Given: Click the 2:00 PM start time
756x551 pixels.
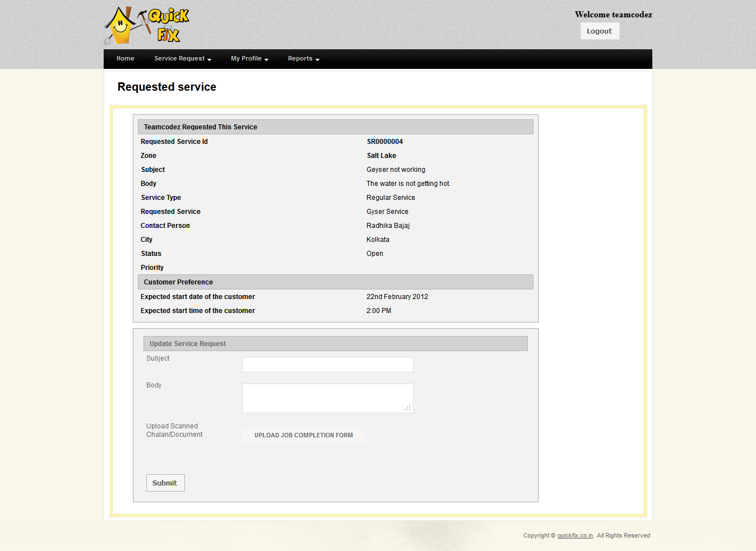Looking at the screenshot, I should point(379,311).
